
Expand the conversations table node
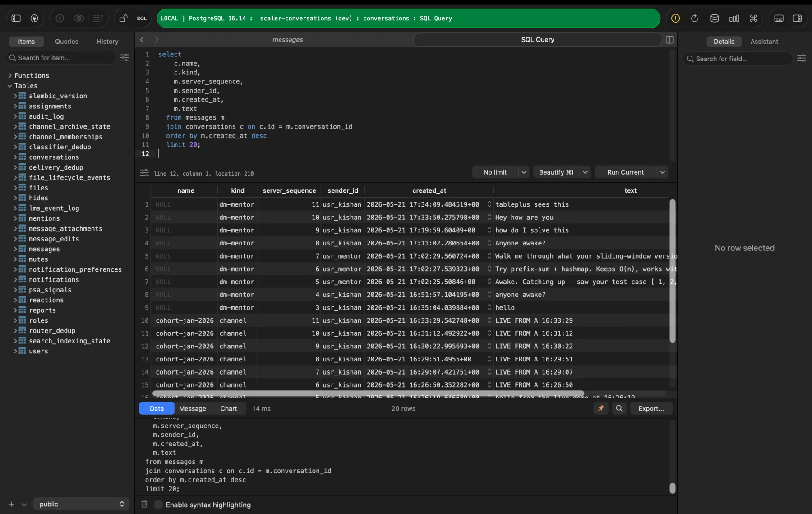click(15, 157)
